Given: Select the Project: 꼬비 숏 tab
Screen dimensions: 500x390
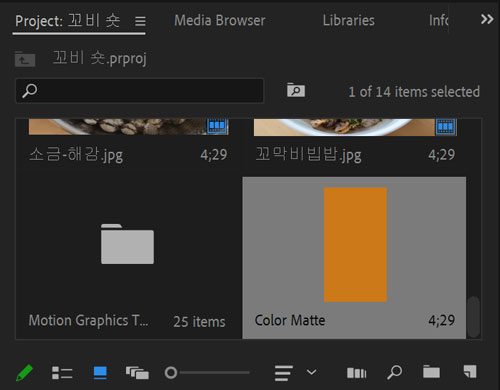Looking at the screenshot, I should (x=68, y=21).
